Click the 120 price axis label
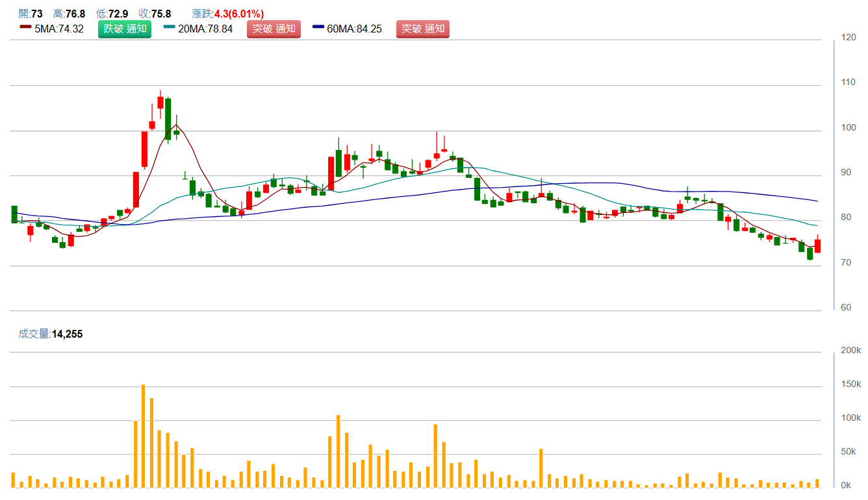Viewport: 868px width, 500px height. [x=848, y=38]
